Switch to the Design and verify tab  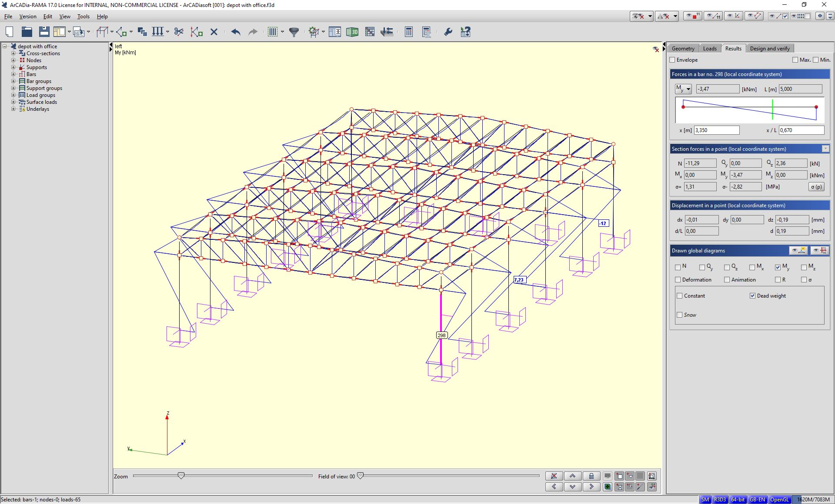tap(769, 49)
